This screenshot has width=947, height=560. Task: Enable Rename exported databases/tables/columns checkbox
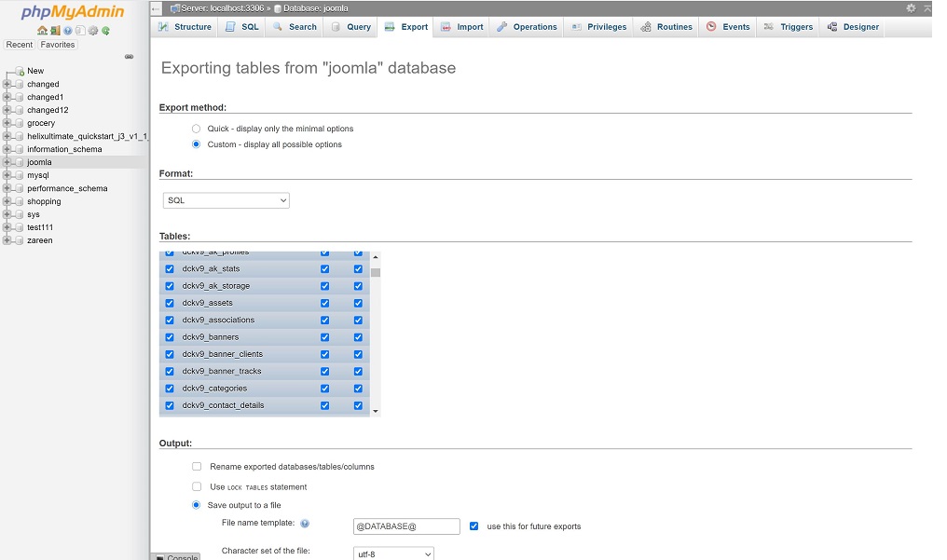197,467
